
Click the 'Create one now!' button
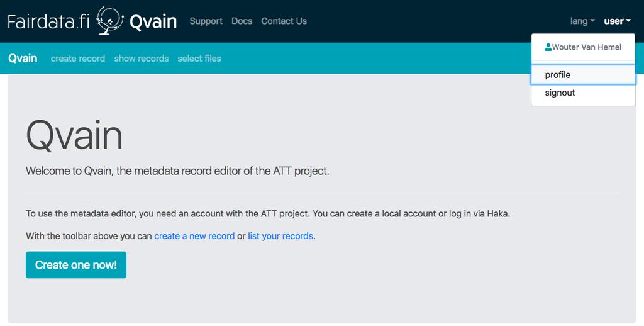pos(76,265)
